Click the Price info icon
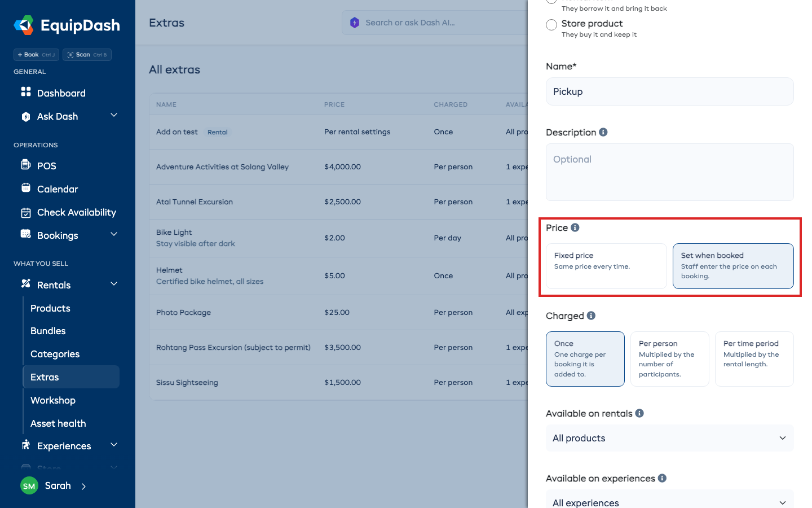This screenshot has width=812, height=508. coord(575,227)
